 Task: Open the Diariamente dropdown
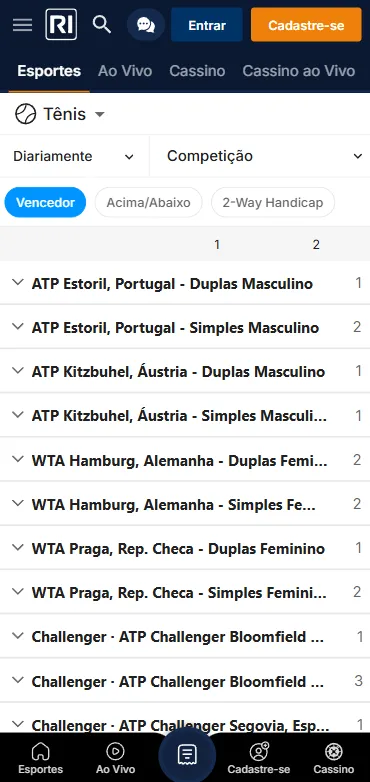click(74, 156)
